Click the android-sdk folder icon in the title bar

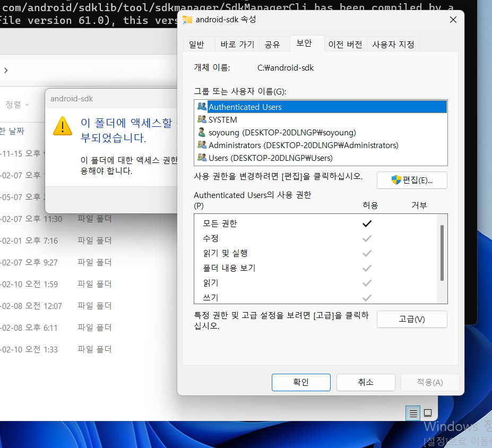coord(187,20)
